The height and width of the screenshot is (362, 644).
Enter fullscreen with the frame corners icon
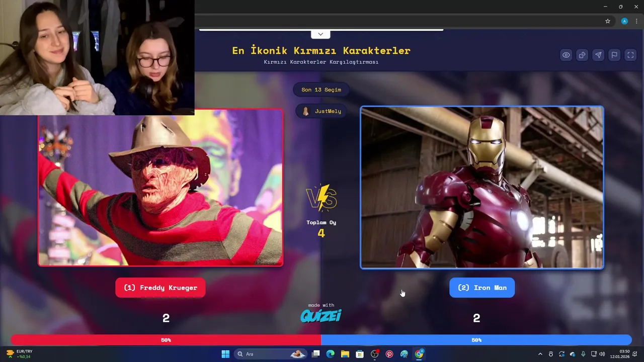630,55
